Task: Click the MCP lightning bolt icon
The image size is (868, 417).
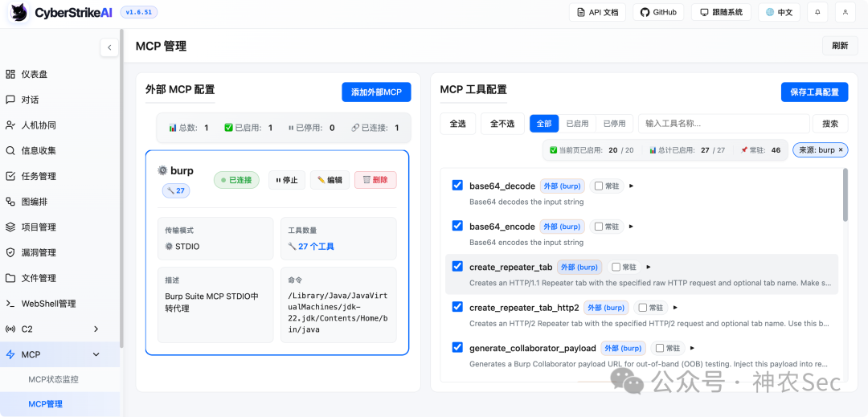Action: 10,354
